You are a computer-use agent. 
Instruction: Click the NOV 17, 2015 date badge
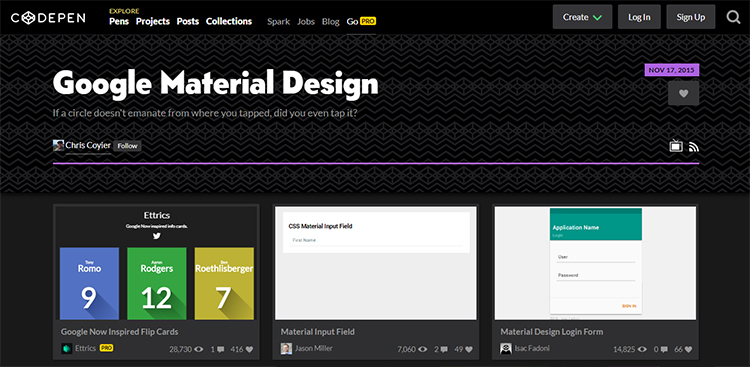point(672,70)
